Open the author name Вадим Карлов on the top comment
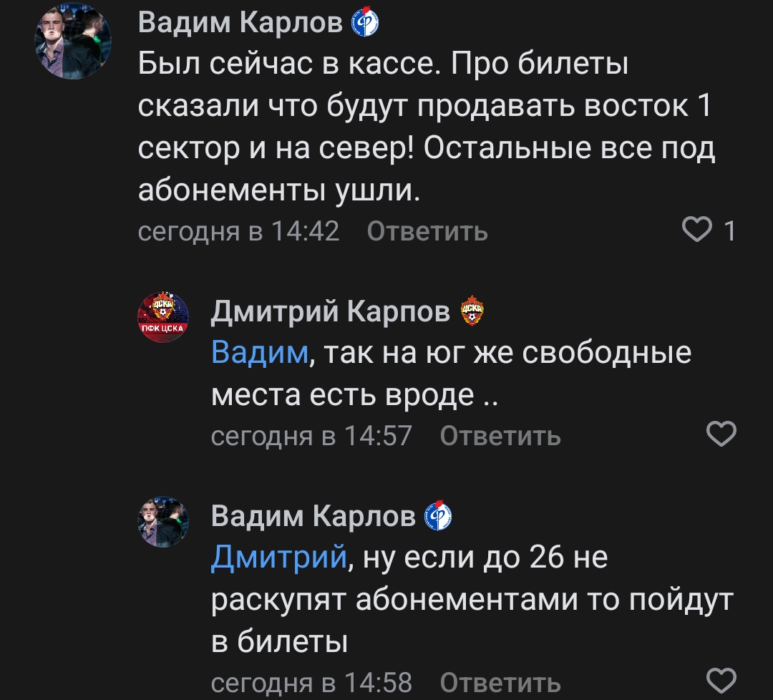The height and width of the screenshot is (700, 773). (x=240, y=24)
